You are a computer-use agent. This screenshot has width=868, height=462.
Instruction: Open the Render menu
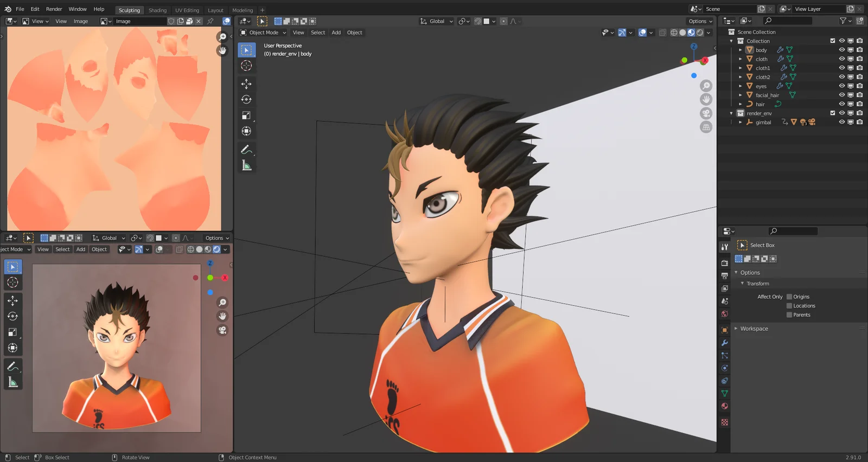tap(54, 9)
